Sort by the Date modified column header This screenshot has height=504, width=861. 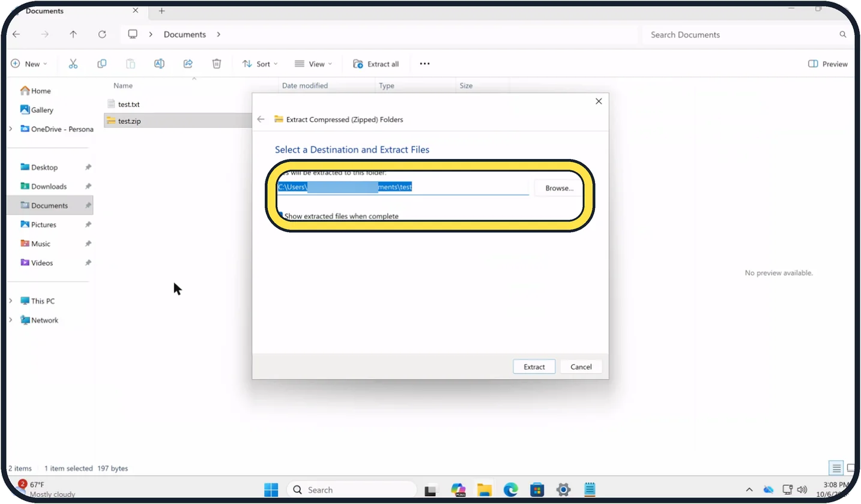click(x=305, y=86)
